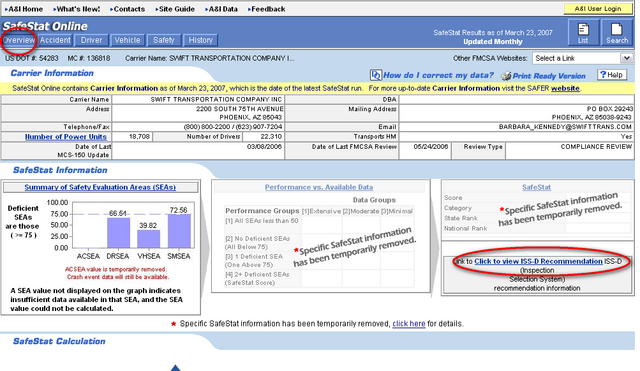Screen dimensions: 640x371
Task: Click the 'How do I correct my data' icon
Action: (x=376, y=75)
